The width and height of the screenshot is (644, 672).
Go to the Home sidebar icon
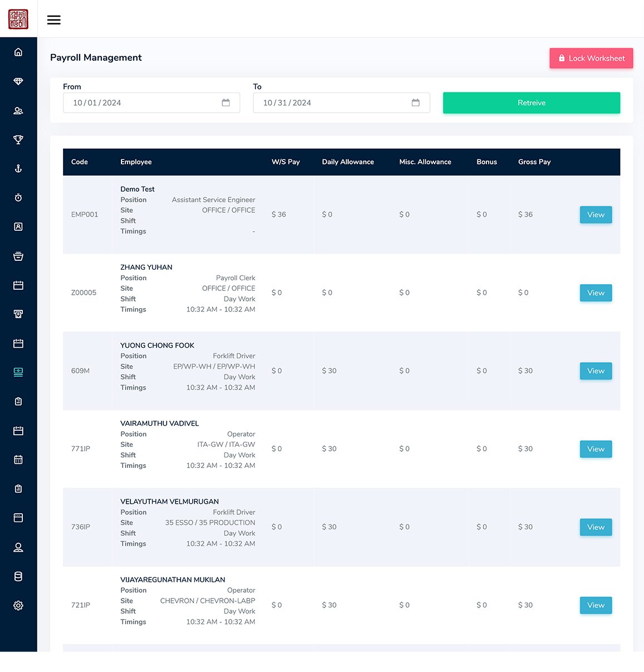(x=18, y=52)
